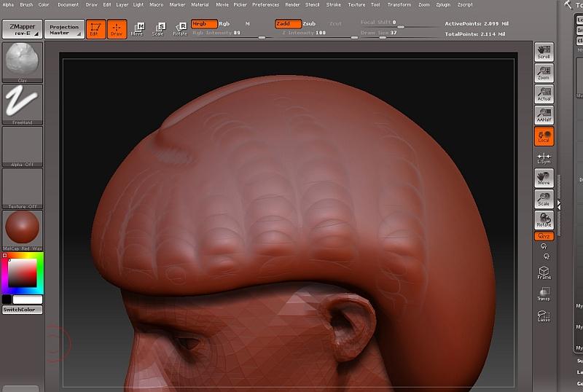Screen dimensions: 583x392
Task: Toggle Xyz rotation mode
Action: click(544, 236)
